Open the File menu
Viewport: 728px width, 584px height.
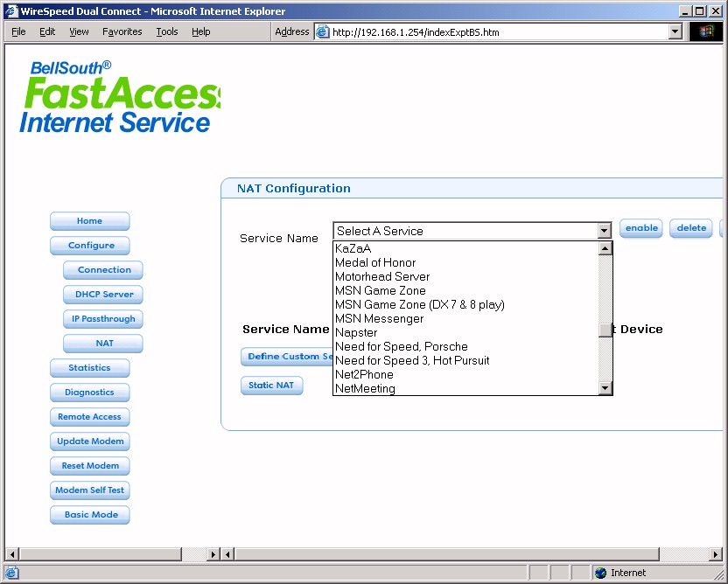click(x=18, y=31)
